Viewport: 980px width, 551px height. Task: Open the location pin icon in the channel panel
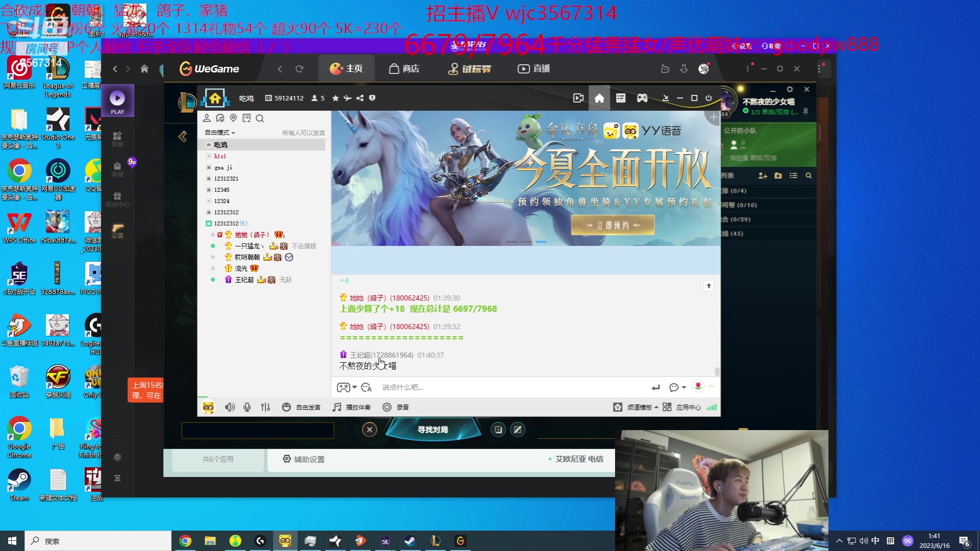(233, 118)
